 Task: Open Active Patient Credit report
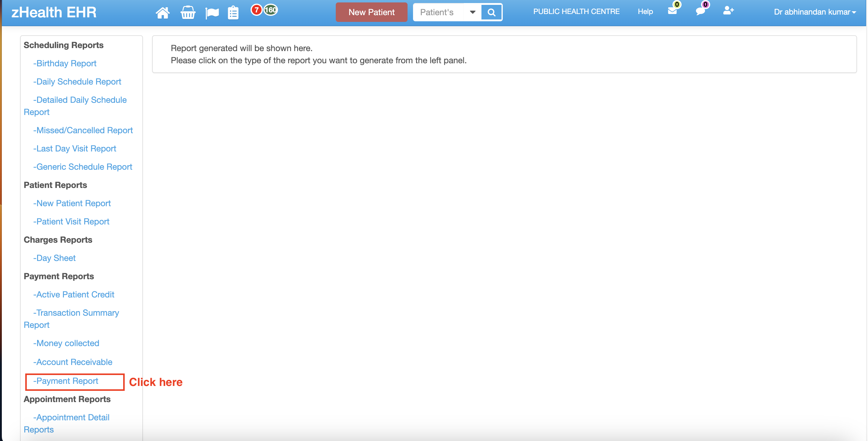point(74,294)
